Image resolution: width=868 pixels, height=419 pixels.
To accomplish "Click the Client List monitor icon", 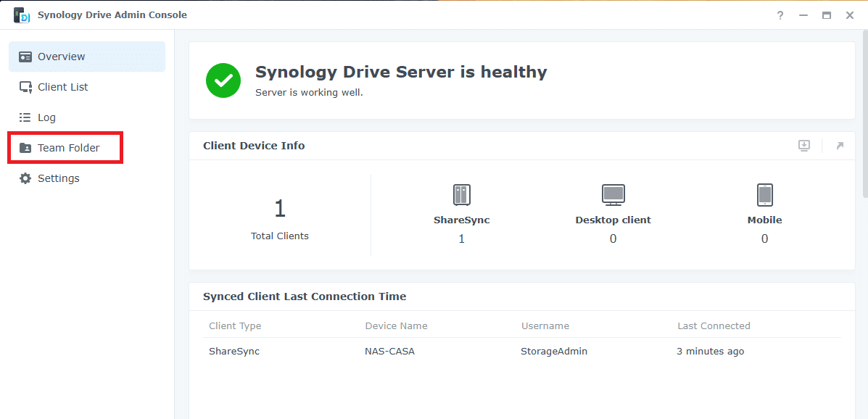I will coord(25,87).
